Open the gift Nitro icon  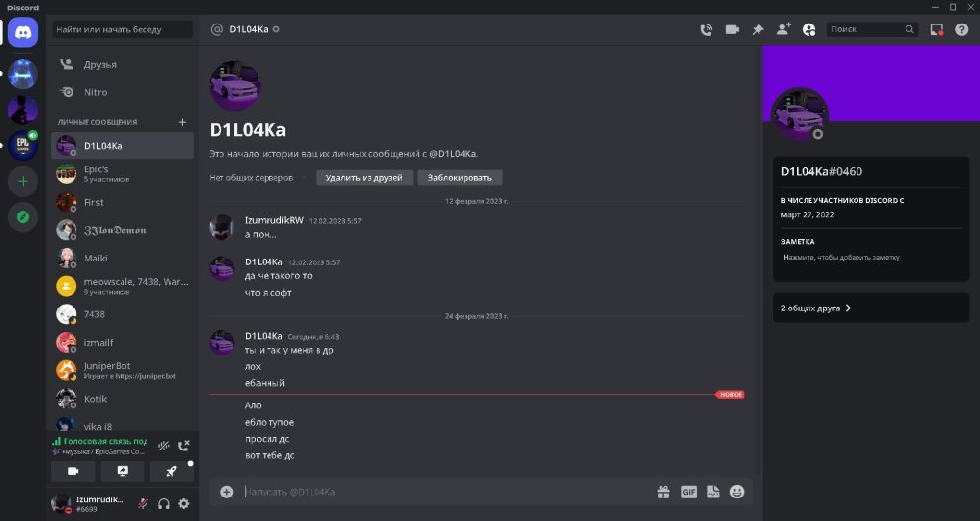click(663, 492)
